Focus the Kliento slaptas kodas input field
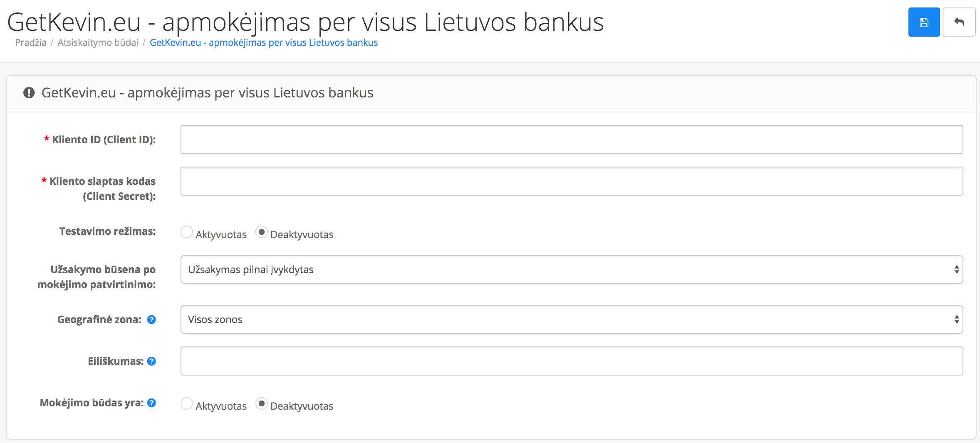The width and height of the screenshot is (980, 443). 572,181
